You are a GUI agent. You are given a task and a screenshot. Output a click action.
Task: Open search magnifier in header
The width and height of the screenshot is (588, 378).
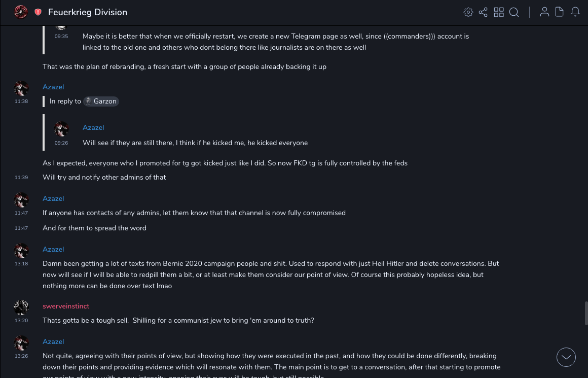[514, 12]
